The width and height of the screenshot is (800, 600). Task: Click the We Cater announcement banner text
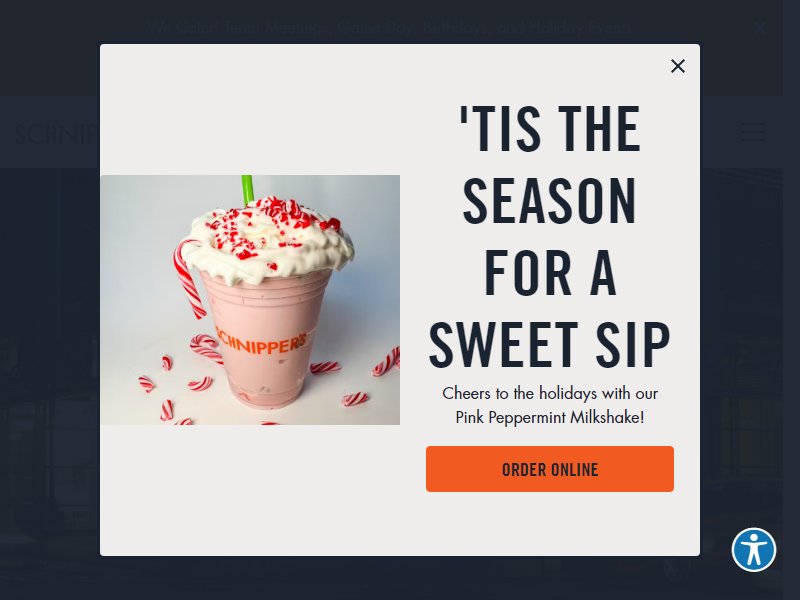click(x=389, y=27)
